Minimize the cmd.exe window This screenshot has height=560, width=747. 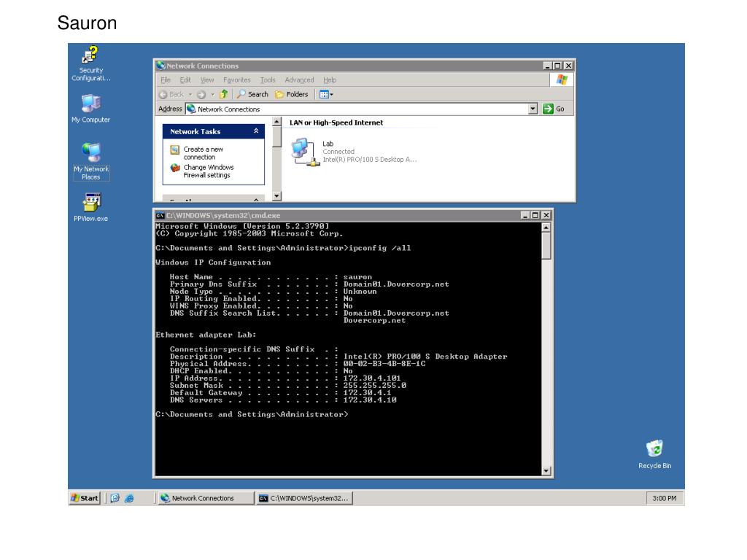pyautogui.click(x=525, y=215)
